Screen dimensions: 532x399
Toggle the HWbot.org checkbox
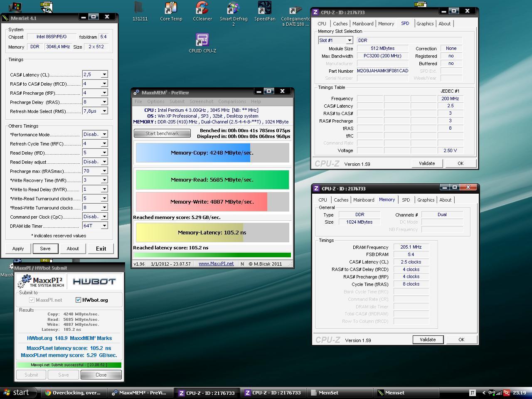[78, 300]
